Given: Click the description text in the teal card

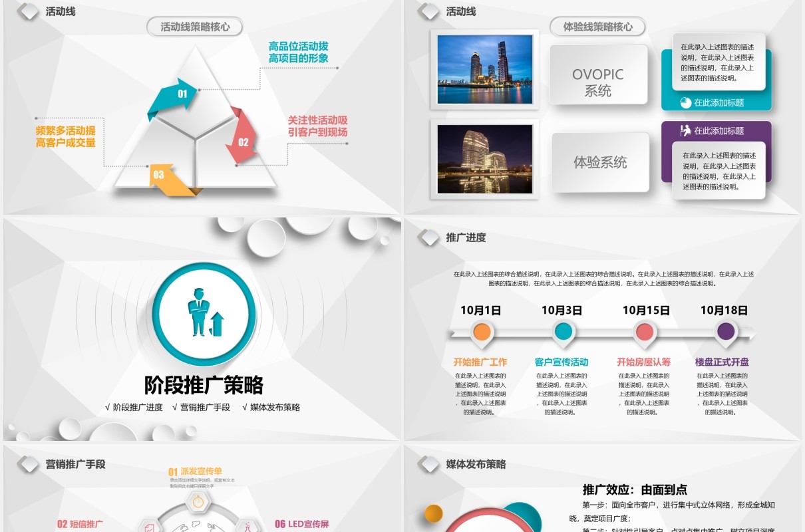Looking at the screenshot, I should (x=717, y=63).
